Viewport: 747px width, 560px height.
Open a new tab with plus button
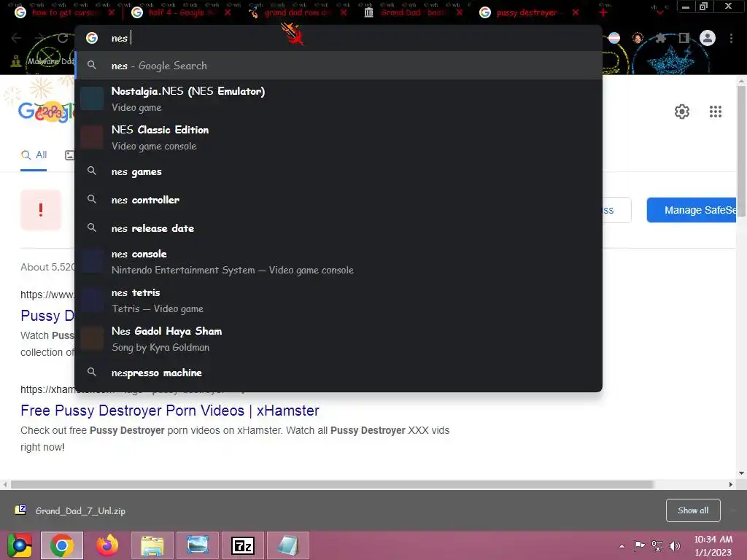click(603, 13)
